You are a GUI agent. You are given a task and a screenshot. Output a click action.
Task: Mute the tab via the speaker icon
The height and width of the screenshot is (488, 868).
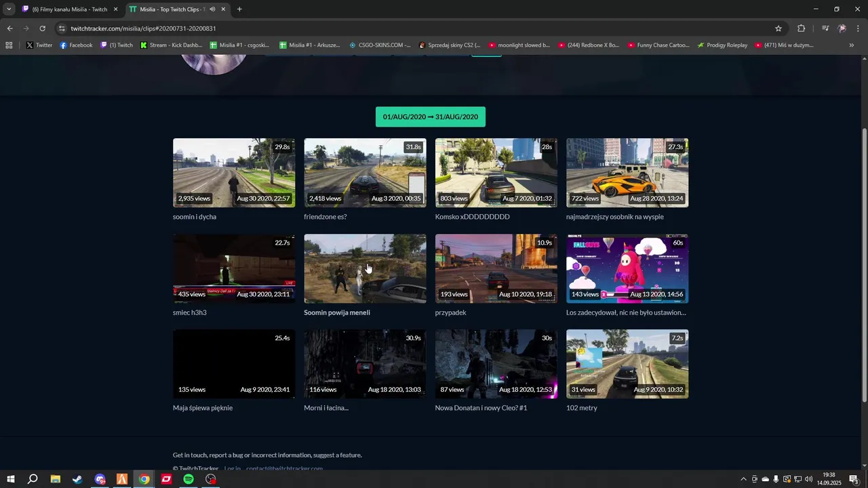click(212, 9)
